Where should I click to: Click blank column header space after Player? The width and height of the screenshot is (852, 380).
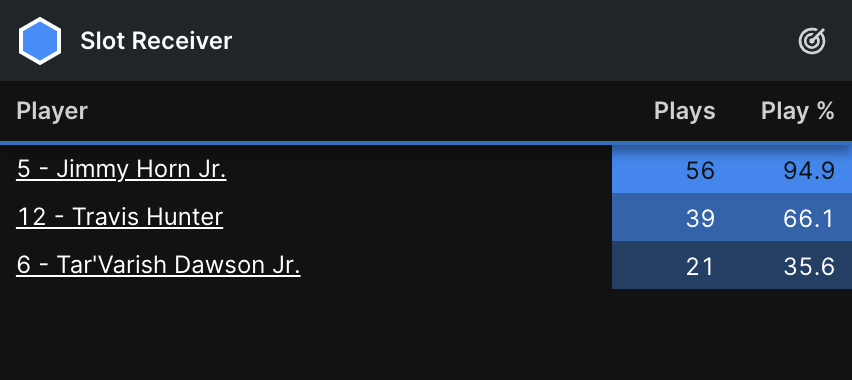369,111
